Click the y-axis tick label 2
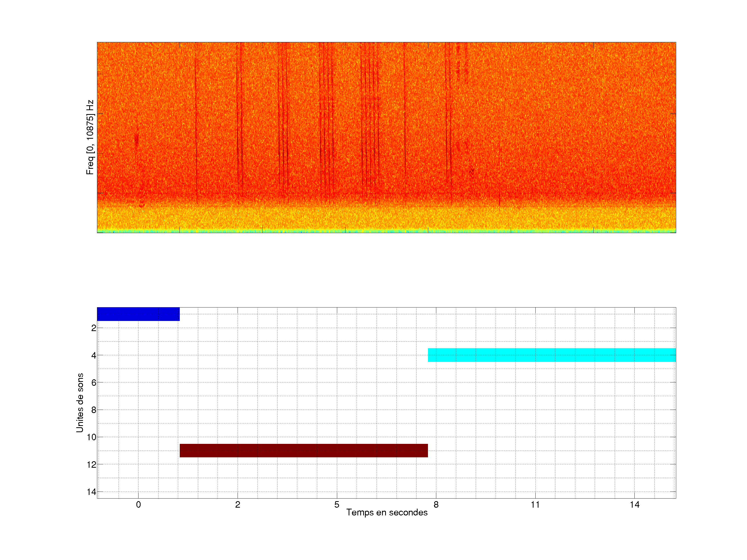Viewport: 747px width, 560px height. (x=94, y=328)
